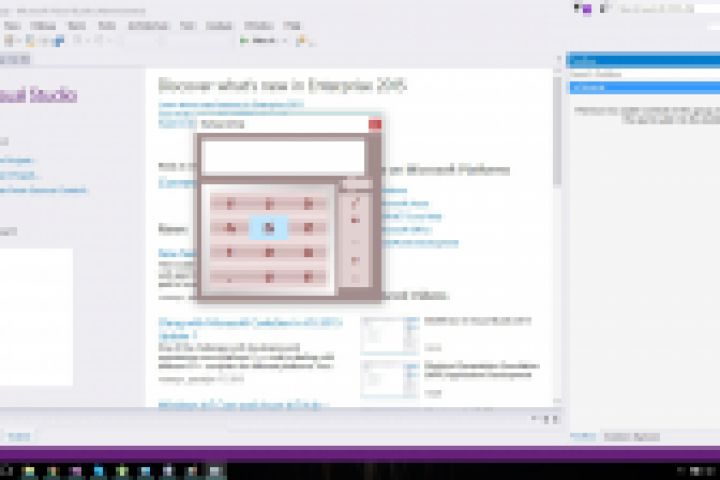Image resolution: width=720 pixels, height=480 pixels.
Task: Click the green Start debugging arrow in toolbar
Action: click(x=244, y=41)
